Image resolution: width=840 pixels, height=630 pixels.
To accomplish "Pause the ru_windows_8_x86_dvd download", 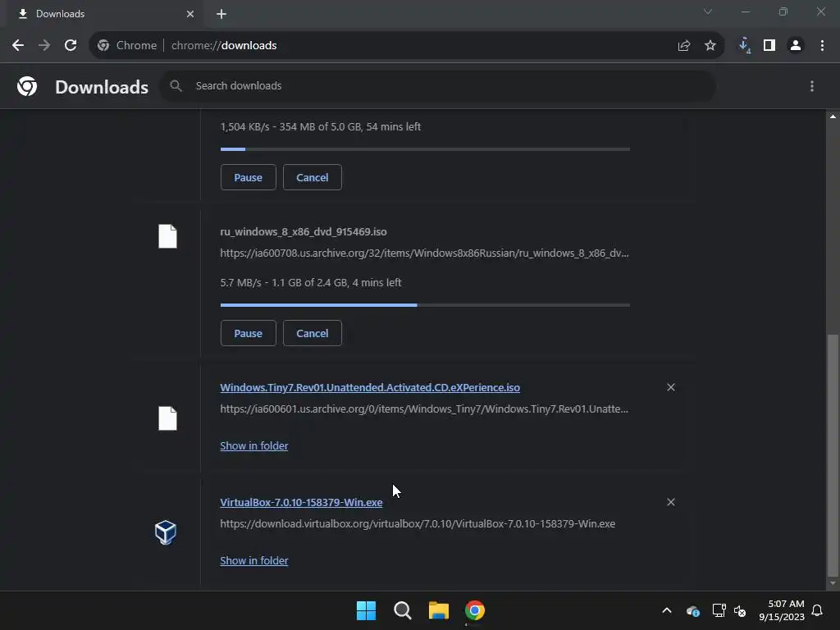I will [x=248, y=333].
